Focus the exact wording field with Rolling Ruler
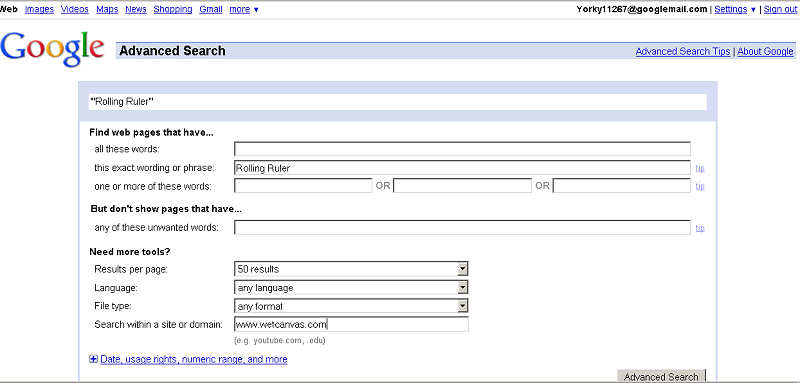The image size is (800, 383). 462,168
